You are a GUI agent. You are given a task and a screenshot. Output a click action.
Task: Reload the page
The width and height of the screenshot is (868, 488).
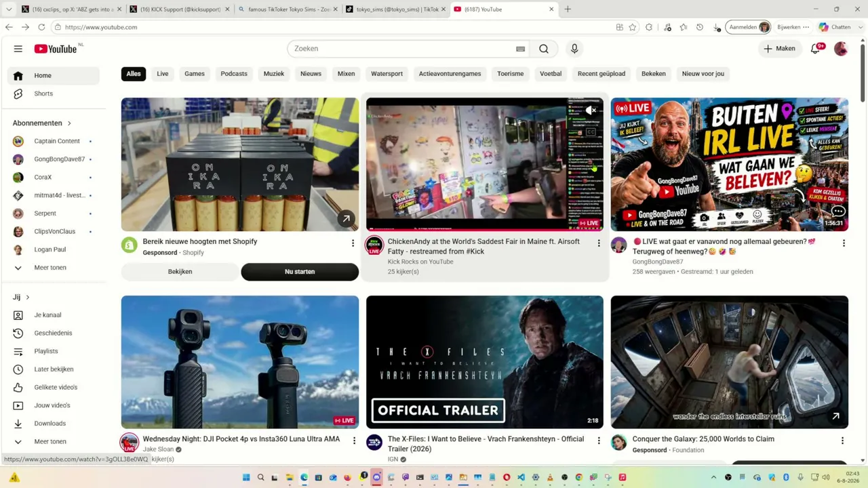[41, 27]
